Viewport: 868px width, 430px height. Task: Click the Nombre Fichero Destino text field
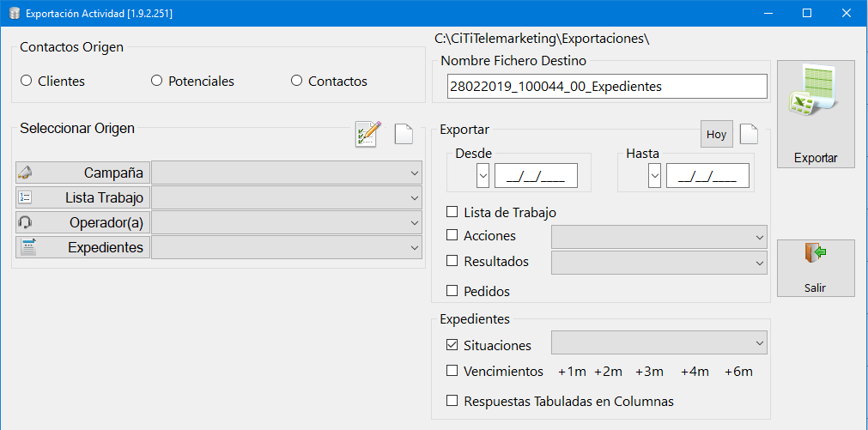click(x=607, y=87)
